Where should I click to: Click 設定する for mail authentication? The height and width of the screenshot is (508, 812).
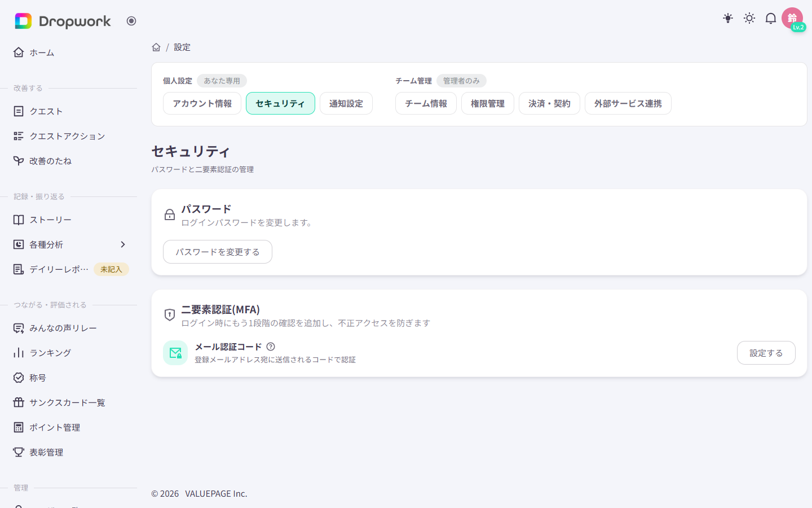tap(766, 353)
